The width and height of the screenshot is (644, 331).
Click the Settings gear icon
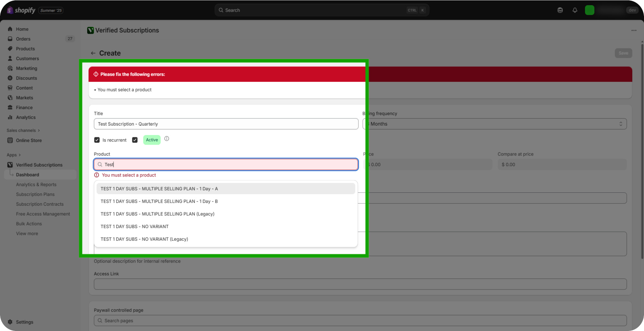(10, 322)
